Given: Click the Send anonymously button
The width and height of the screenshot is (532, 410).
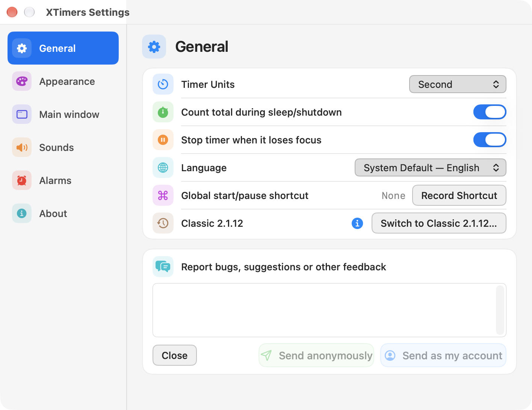Looking at the screenshot, I should (316, 356).
